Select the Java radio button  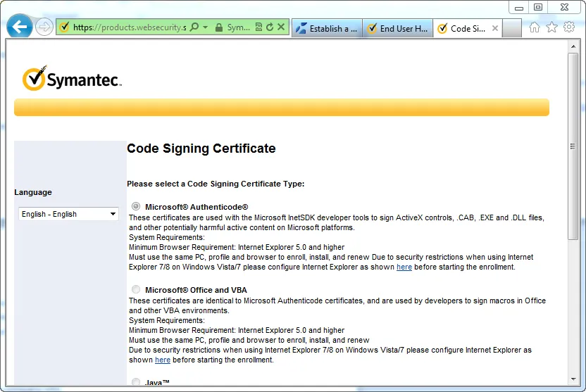click(x=136, y=382)
